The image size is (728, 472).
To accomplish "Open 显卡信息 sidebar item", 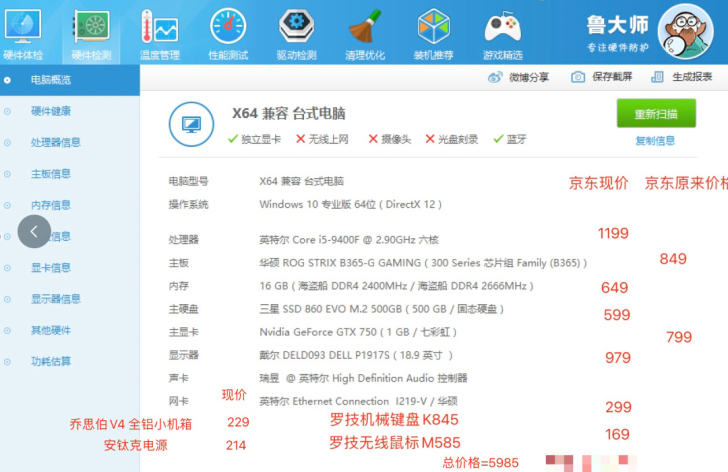I will click(x=51, y=267).
